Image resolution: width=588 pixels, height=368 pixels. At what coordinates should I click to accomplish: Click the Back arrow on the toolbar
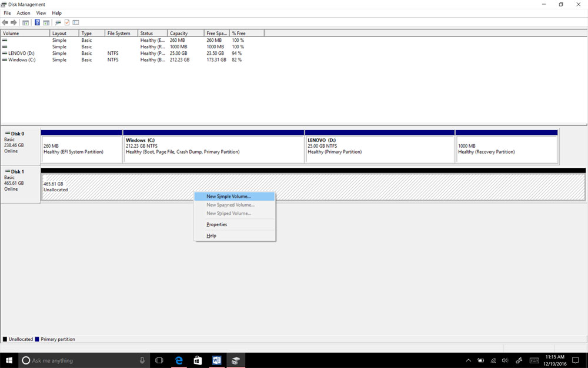(5, 22)
